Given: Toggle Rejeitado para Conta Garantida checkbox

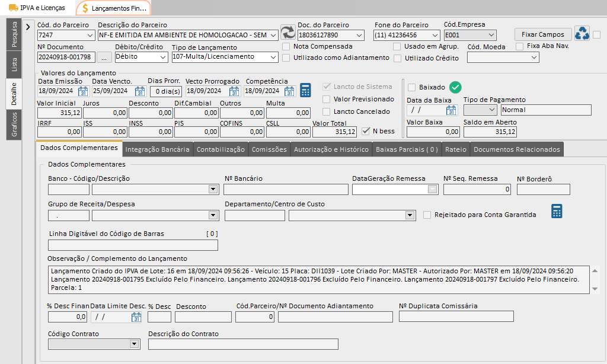Looking at the screenshot, I should click(427, 215).
